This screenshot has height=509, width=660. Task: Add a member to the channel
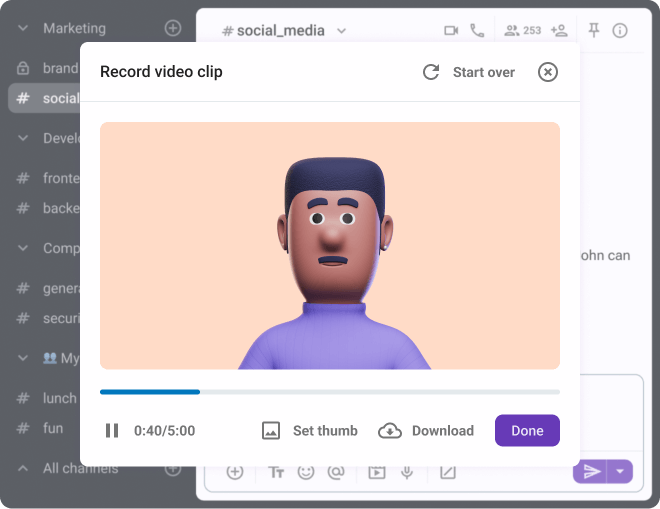[x=559, y=30]
